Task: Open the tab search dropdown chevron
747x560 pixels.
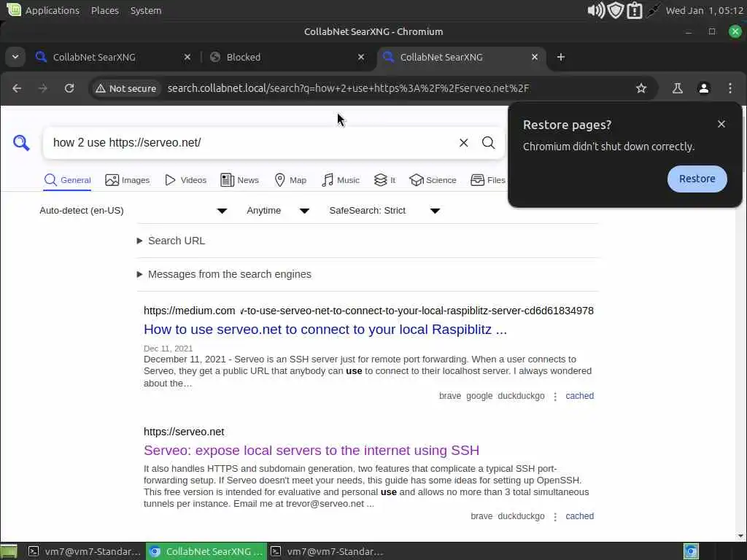Action: coord(15,57)
